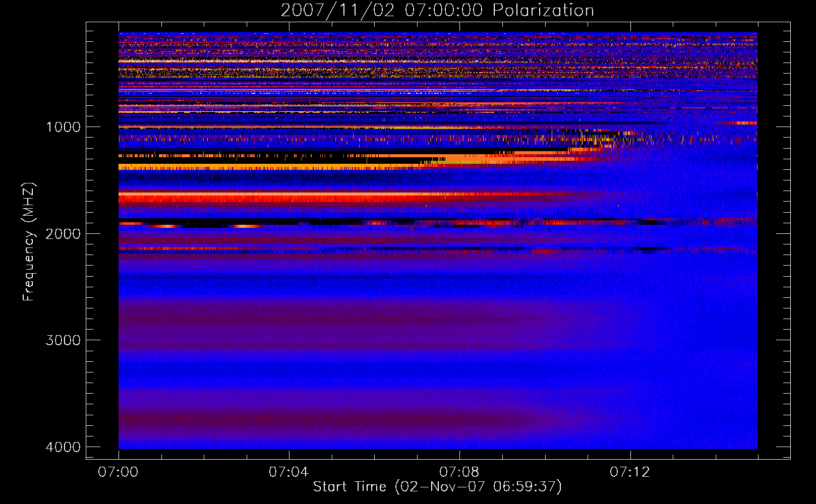Click the 3000 frequency tick label
The width and height of the screenshot is (816, 504).
63,340
